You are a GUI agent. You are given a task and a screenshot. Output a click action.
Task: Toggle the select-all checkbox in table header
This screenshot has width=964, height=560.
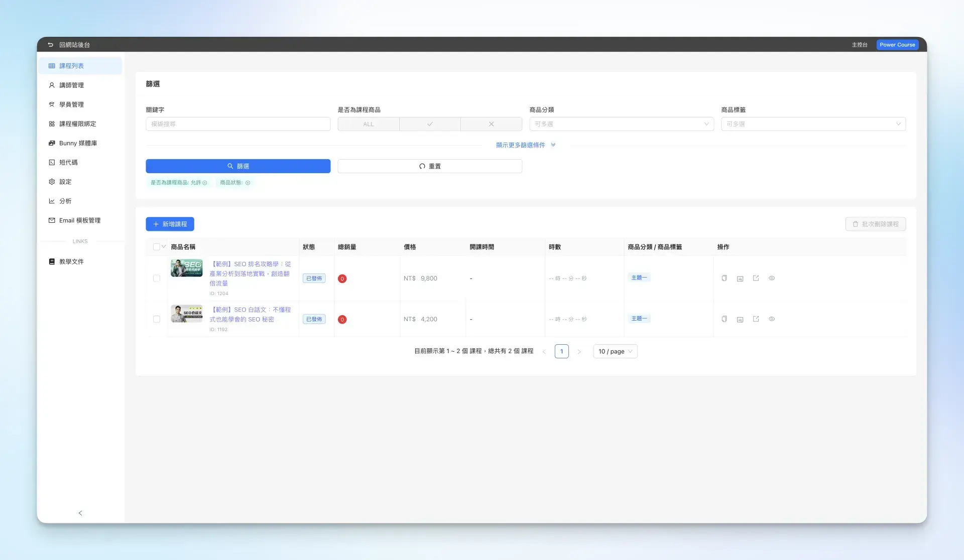pyautogui.click(x=156, y=247)
